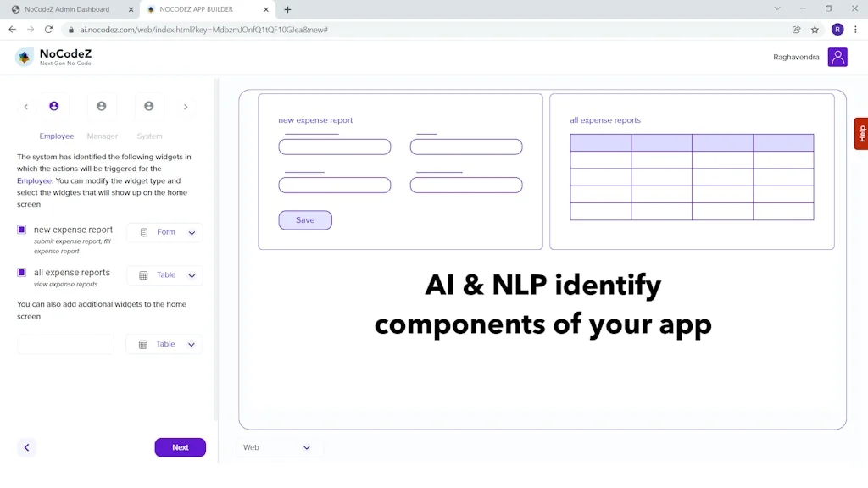Image resolution: width=868 pixels, height=488 pixels.
Task: Click the Employee link in description text
Action: pyautogui.click(x=34, y=181)
